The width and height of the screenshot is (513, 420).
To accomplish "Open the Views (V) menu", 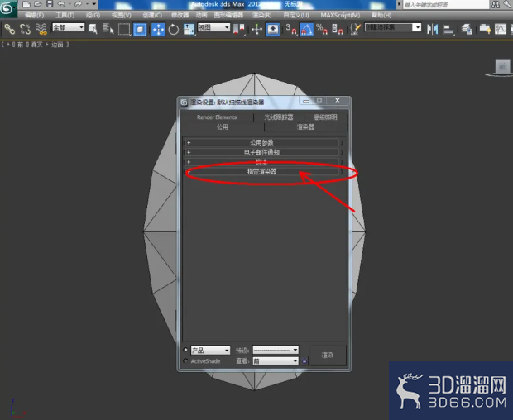I will (122, 15).
